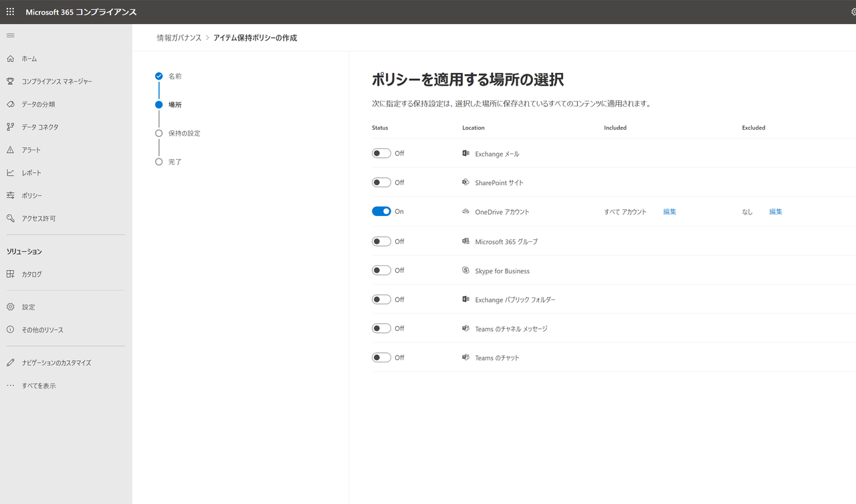Click the Excluded column header
856x504 pixels.
point(754,128)
